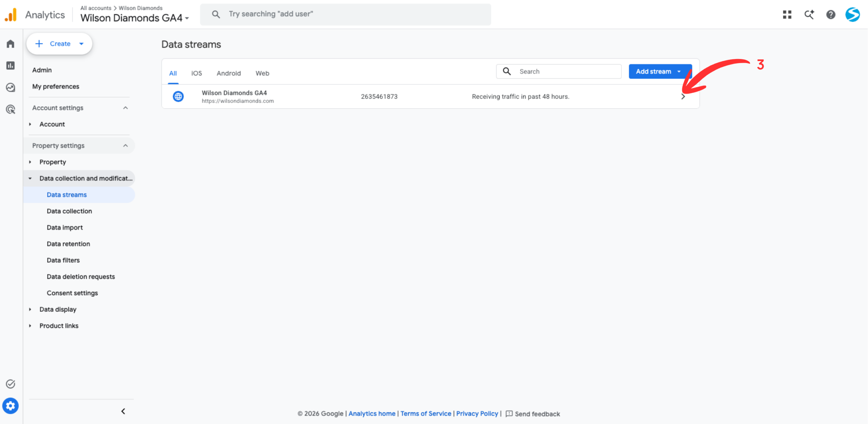Expand the Product links tree item
The width and height of the screenshot is (868, 424).
tap(30, 326)
